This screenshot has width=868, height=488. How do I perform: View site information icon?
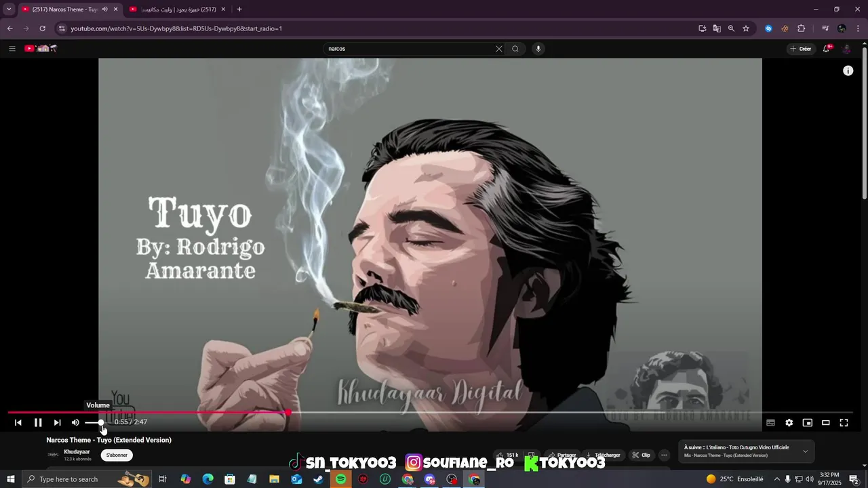[x=62, y=28]
